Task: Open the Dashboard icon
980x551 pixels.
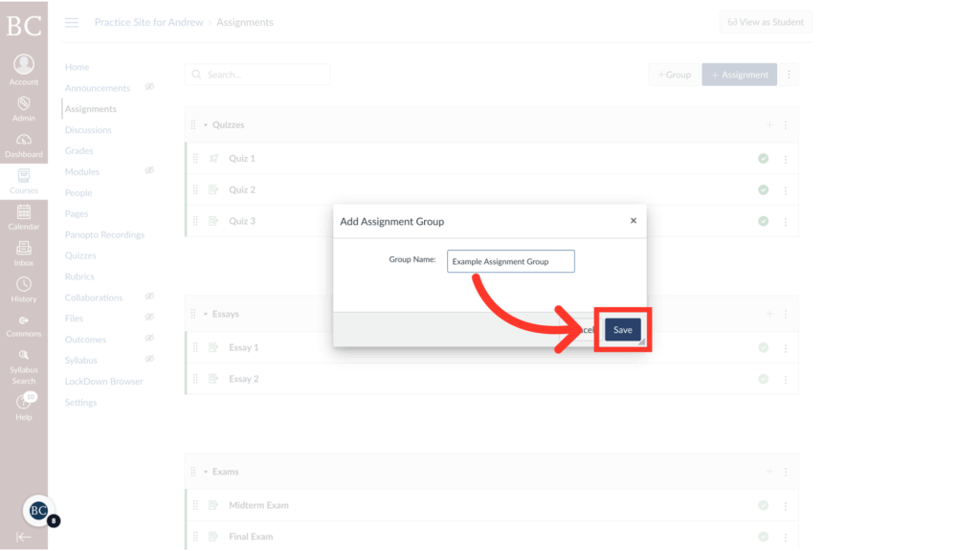Action: point(24,140)
